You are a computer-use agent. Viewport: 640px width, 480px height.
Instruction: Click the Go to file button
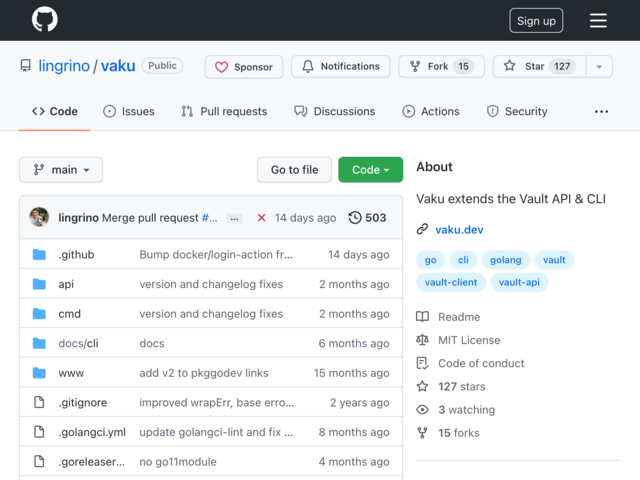pyautogui.click(x=294, y=170)
